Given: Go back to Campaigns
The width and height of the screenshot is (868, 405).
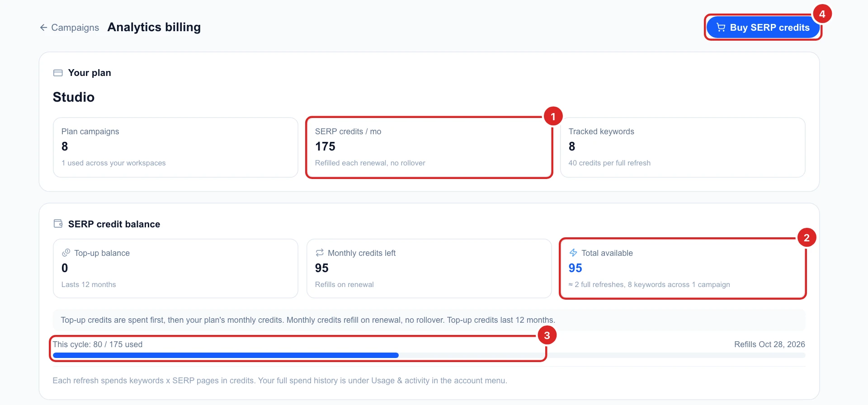Looking at the screenshot, I should 70,28.
